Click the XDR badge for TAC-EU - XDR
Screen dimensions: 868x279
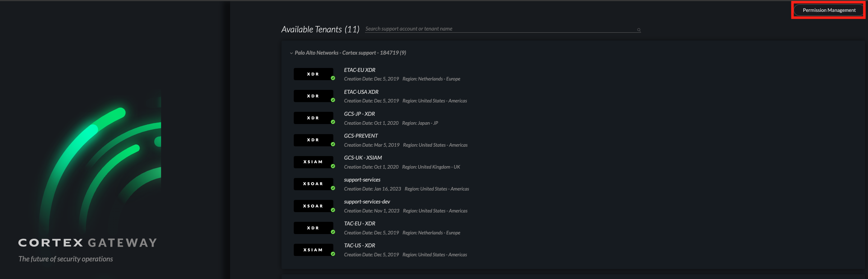coord(313,228)
